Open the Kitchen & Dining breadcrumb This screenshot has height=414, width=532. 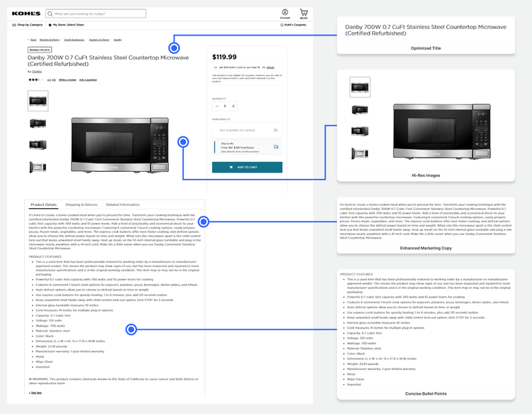pos(50,40)
